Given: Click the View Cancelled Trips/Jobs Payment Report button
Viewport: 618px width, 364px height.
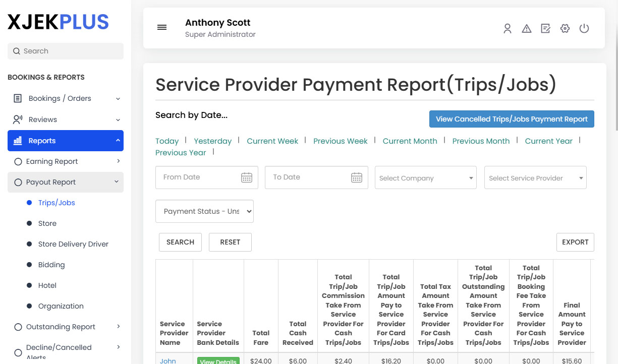Looking at the screenshot, I should click(x=512, y=119).
